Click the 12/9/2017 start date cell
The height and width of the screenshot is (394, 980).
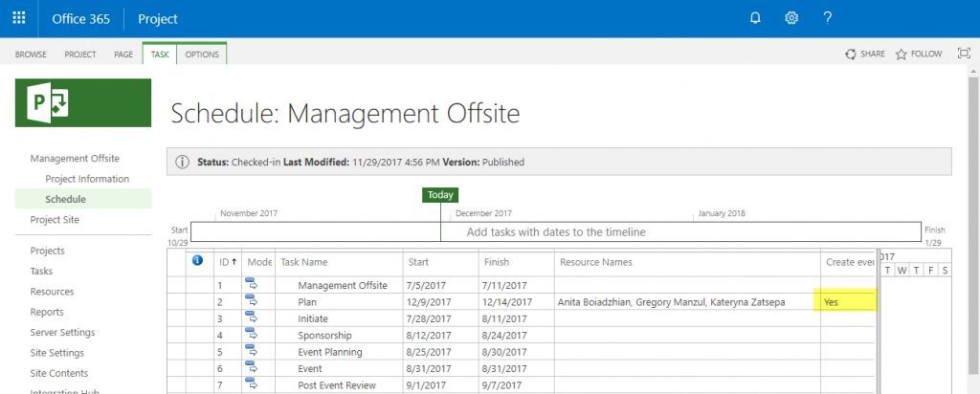click(x=441, y=301)
